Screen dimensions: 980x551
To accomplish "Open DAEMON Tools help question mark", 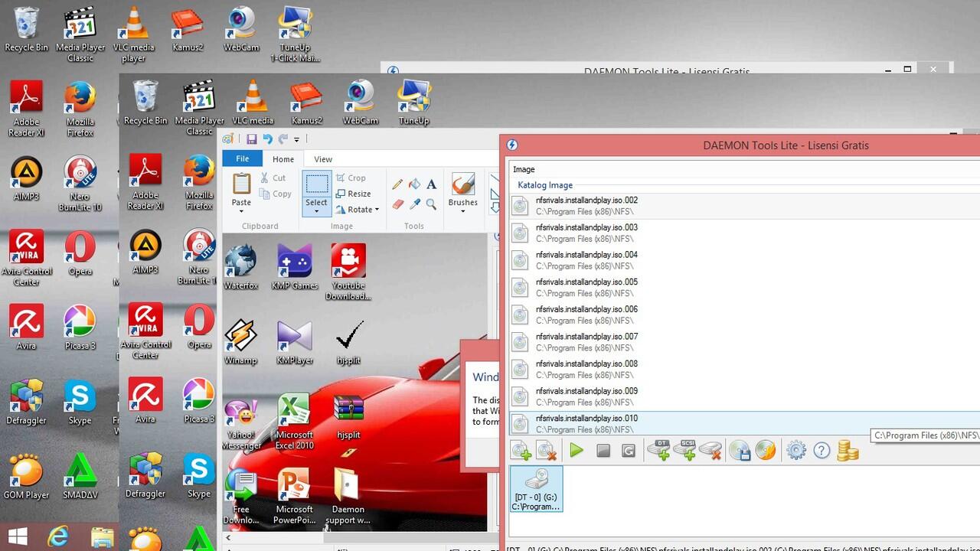I will coord(822,451).
